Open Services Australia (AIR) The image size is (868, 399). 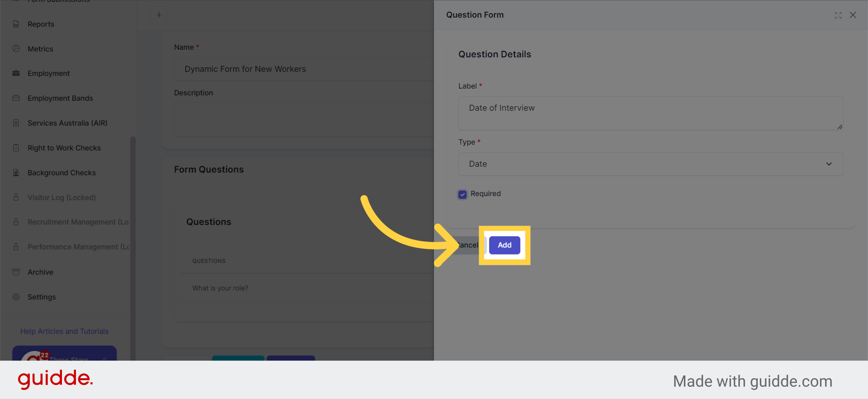(x=67, y=123)
